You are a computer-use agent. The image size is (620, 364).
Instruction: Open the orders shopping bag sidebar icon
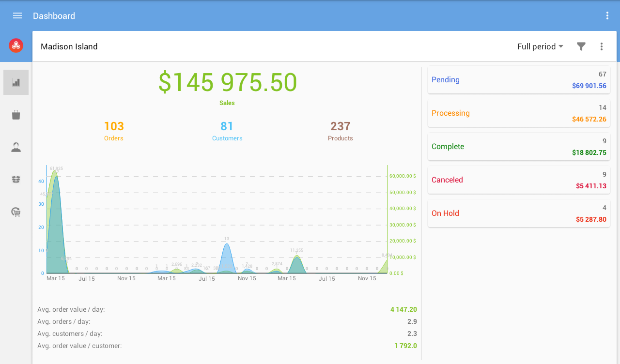pyautogui.click(x=16, y=115)
